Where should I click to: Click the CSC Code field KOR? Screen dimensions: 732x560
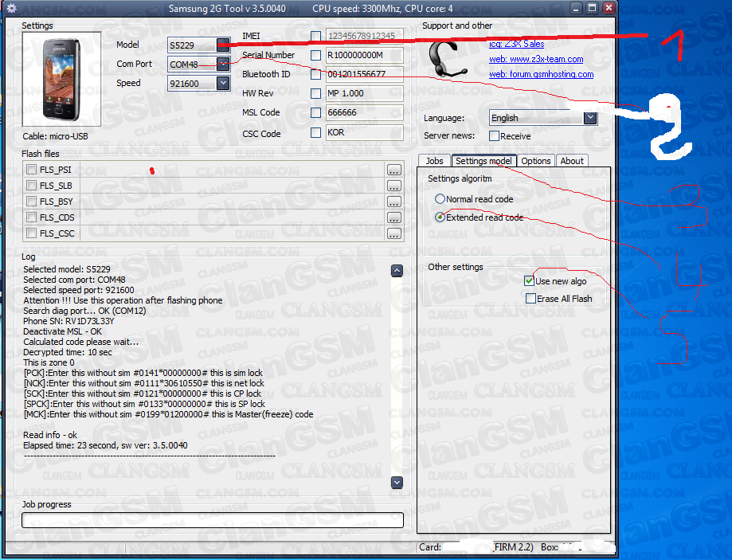point(364,133)
